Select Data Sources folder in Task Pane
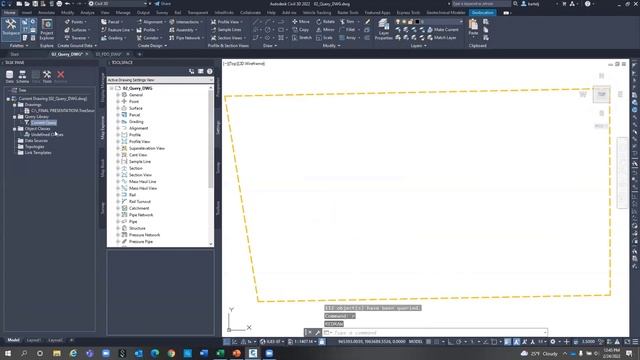Viewport: 640px width, 360px height. click(36, 141)
